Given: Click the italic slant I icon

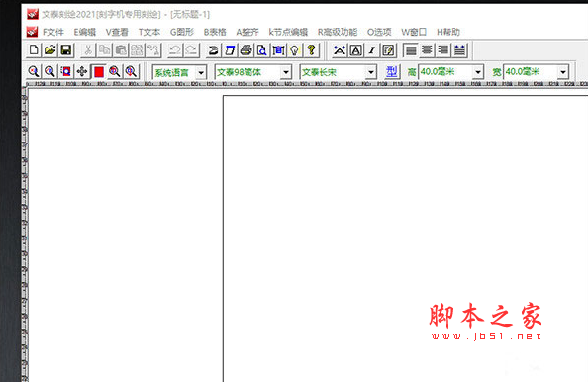Looking at the screenshot, I should click(x=372, y=49).
